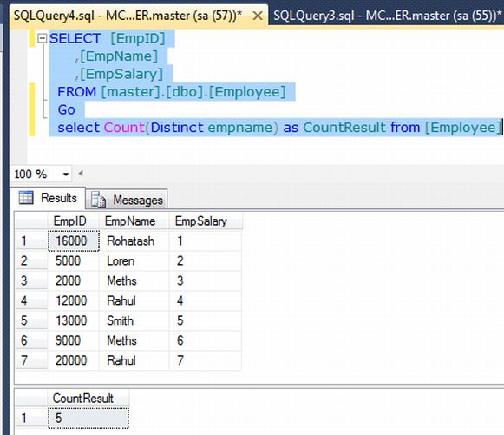504x435 pixels.
Task: Click the Smith name cell
Action: click(134, 320)
